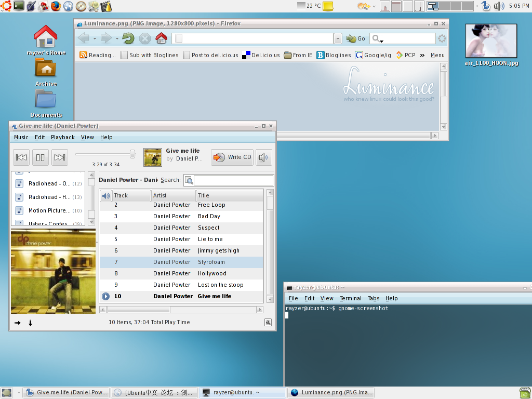Image resolution: width=532 pixels, height=399 pixels.
Task: Click the status icon at player's bottom-right corner
Action: pyautogui.click(x=268, y=323)
